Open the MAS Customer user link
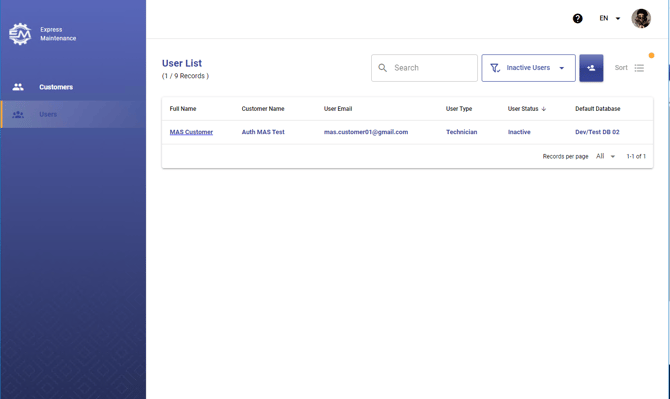This screenshot has height=399, width=670. (191, 132)
